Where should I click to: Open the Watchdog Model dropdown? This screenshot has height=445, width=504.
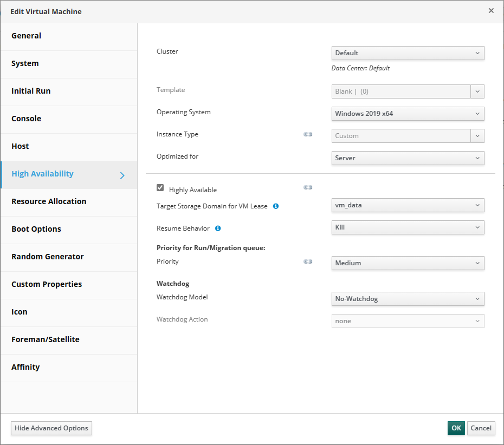click(x=408, y=299)
